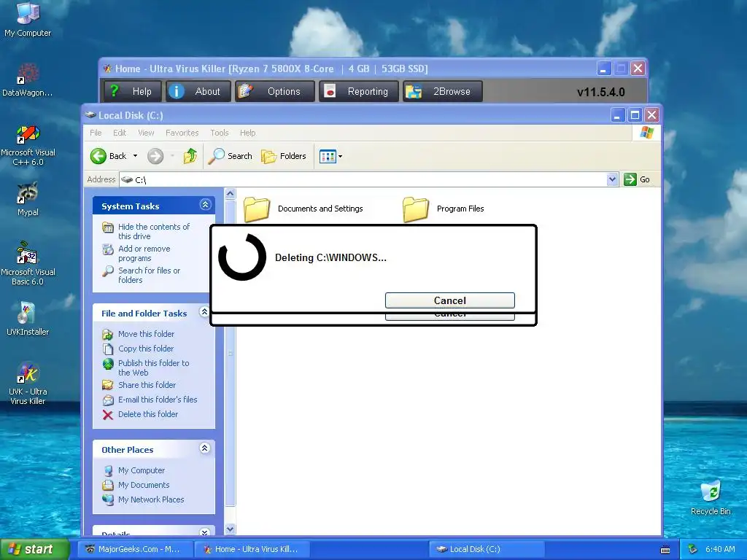
Task: Expand the address bar dropdown
Action: click(613, 179)
